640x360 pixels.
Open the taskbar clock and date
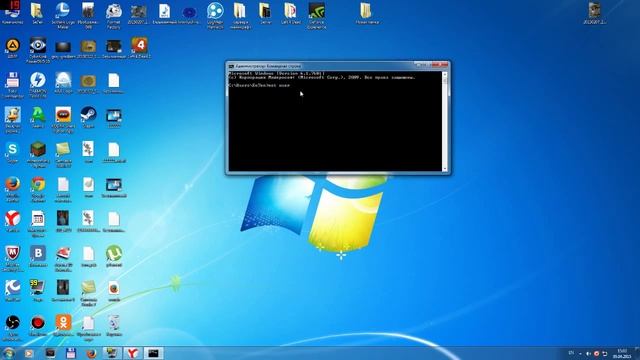[x=622, y=353]
